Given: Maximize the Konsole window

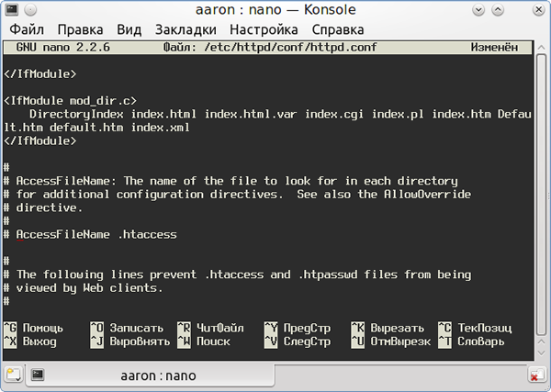Looking at the screenshot, I should click(x=498, y=10).
